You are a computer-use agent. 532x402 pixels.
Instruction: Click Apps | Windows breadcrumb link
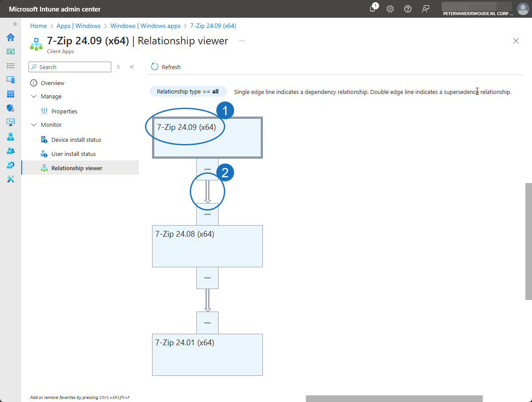tap(78, 26)
